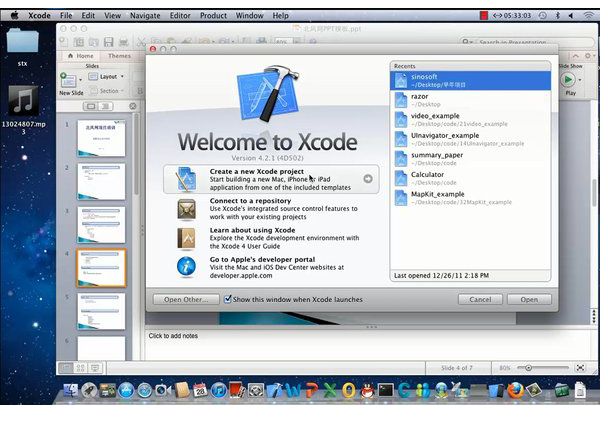Open iTunes from the Dock

click(x=219, y=390)
